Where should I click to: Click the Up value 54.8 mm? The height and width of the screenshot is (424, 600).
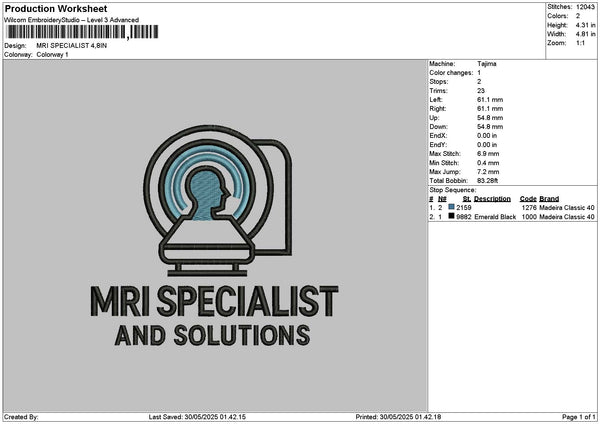point(490,118)
